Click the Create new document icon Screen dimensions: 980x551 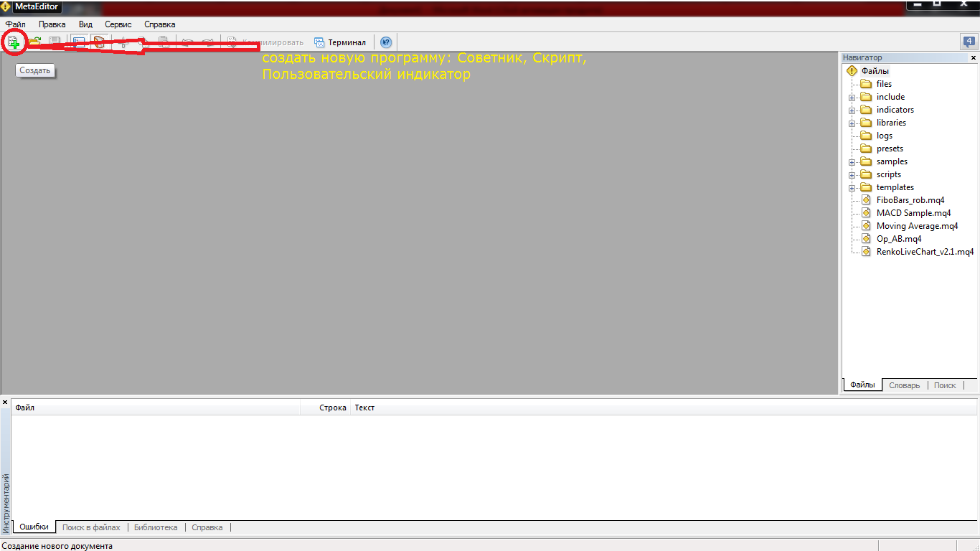point(14,42)
